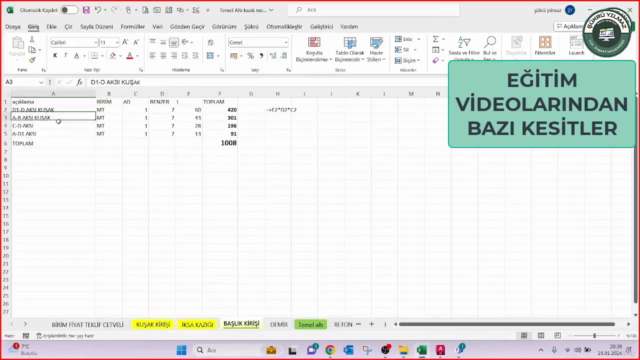Image resolution: width=640 pixels, height=360 pixels.
Task: Click the Save icon in the title bar
Action: tap(86, 10)
